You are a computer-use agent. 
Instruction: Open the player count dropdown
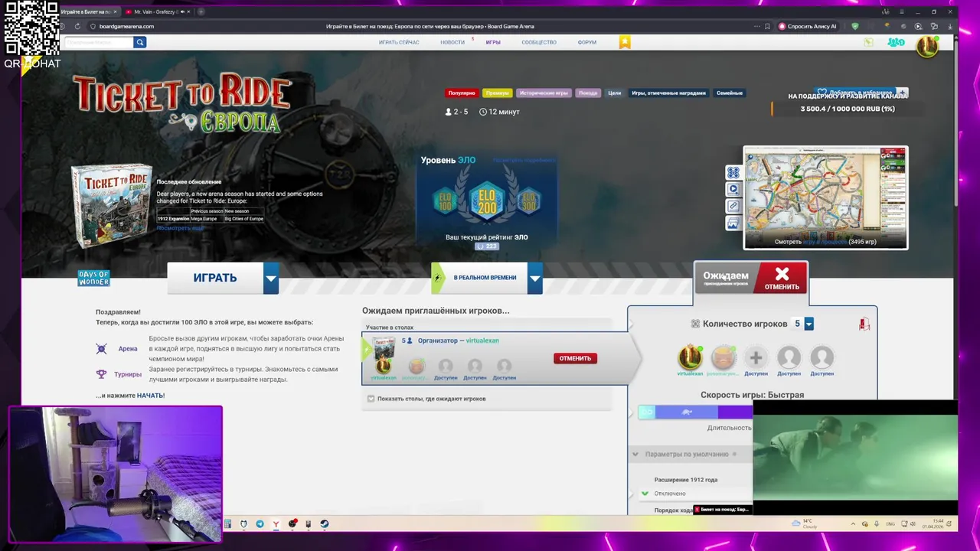point(808,324)
